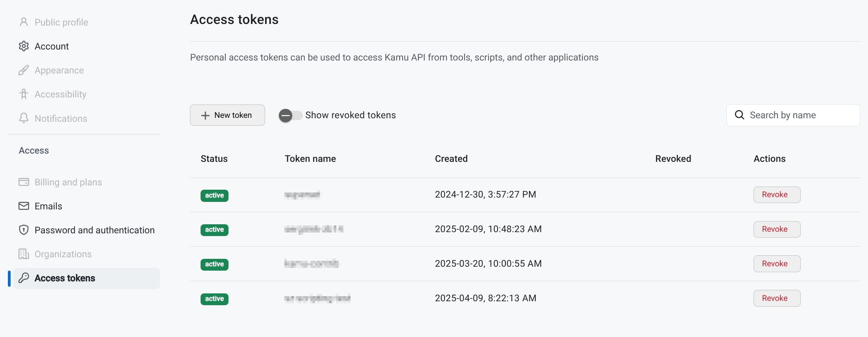Click the Appearance paintbrush icon

24,70
